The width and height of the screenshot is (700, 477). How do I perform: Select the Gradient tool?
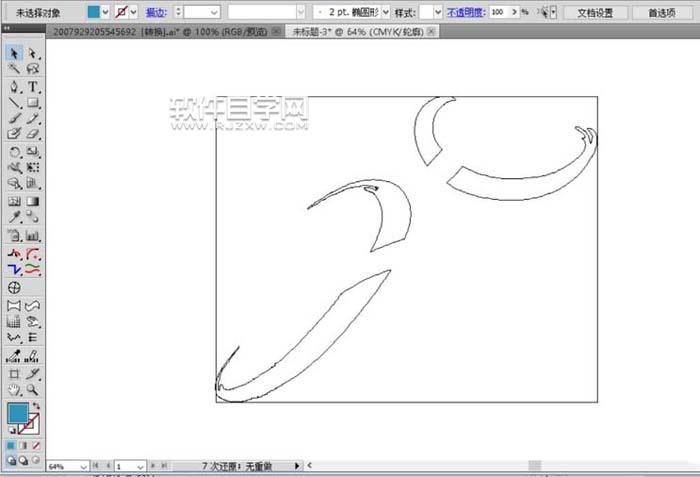click(33, 201)
